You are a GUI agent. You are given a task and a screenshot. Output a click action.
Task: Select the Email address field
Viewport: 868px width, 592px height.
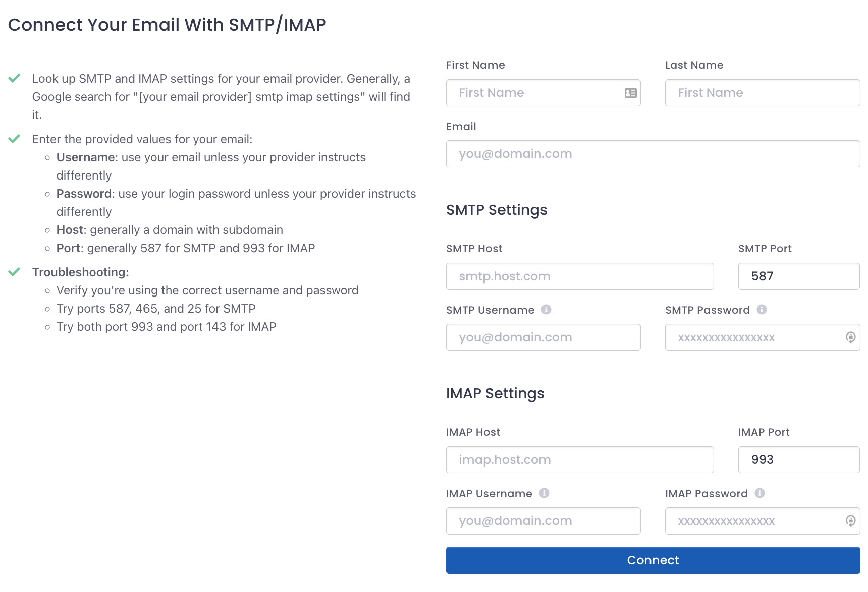point(653,154)
